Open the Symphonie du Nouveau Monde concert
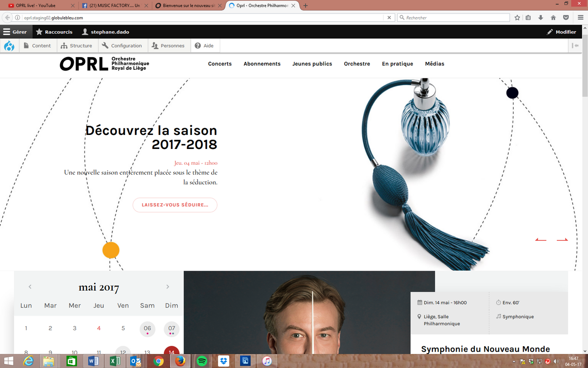Viewport: 588px width, 368px height. (x=485, y=349)
